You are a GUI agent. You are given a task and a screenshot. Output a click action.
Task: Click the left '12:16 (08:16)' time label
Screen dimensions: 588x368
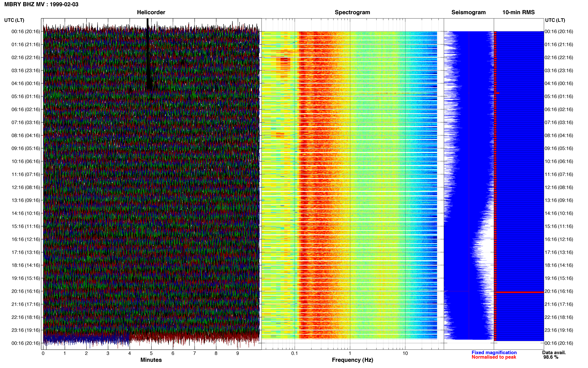[x=26, y=187]
